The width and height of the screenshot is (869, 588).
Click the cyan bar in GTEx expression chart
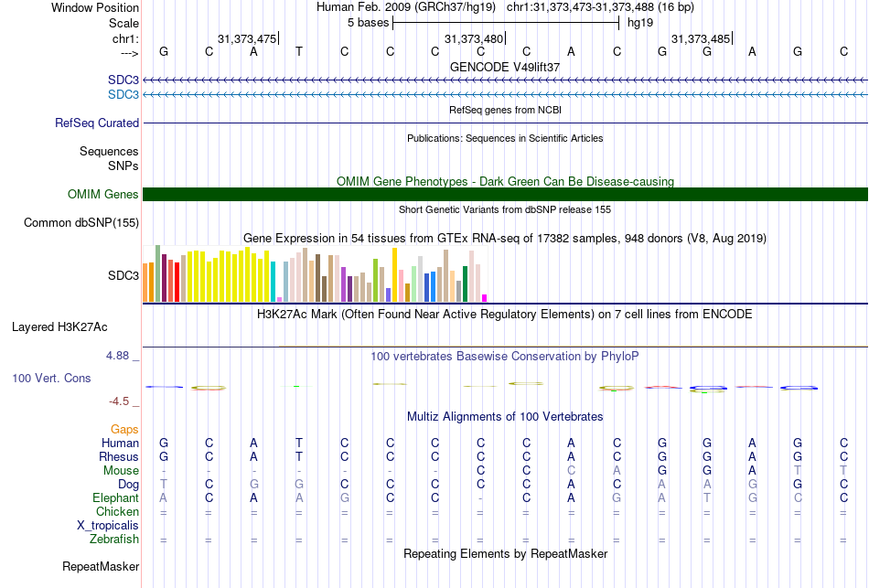tap(274, 282)
